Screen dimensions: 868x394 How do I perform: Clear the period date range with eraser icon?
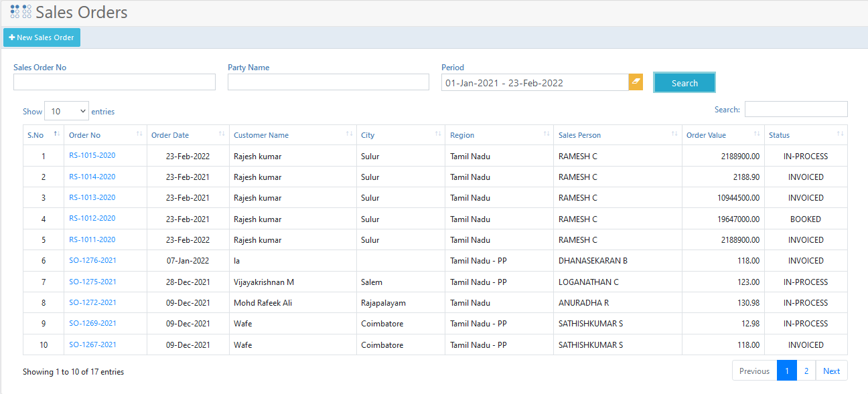[x=636, y=82]
